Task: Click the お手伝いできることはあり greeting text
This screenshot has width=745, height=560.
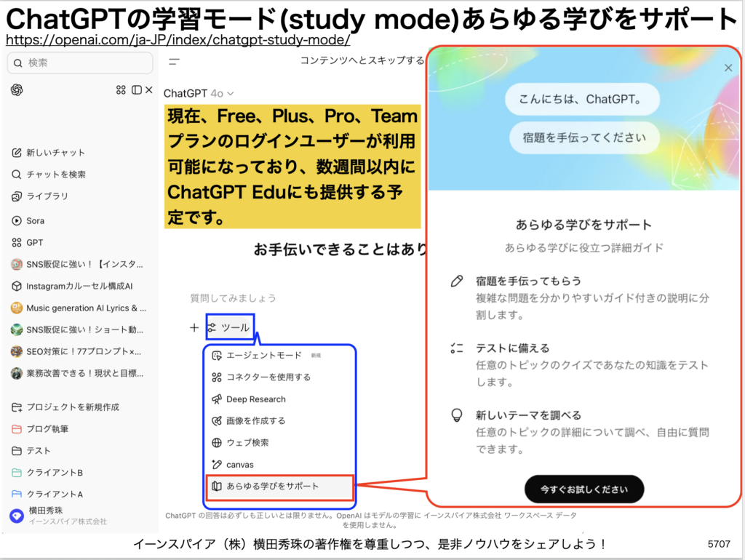Action: tap(340, 249)
